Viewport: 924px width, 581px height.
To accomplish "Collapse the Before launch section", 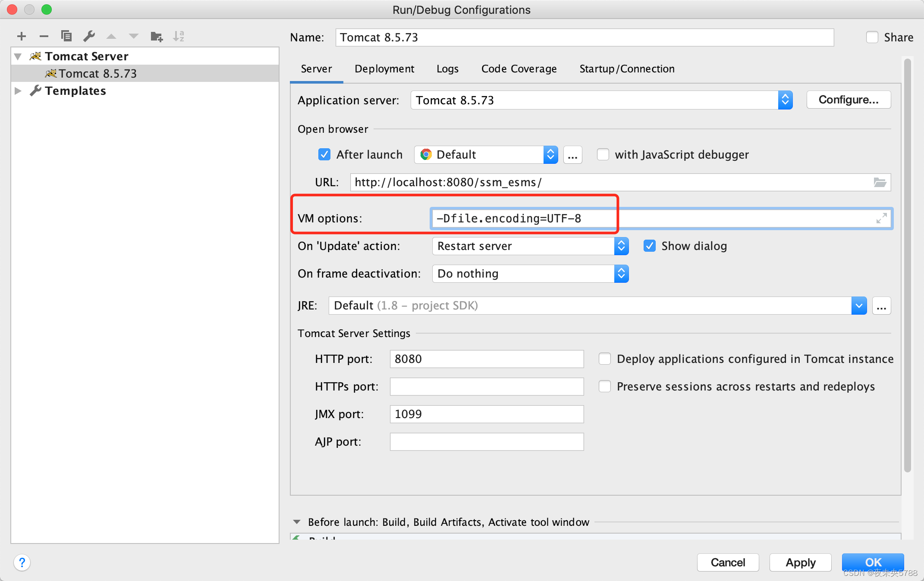I will tap(297, 522).
